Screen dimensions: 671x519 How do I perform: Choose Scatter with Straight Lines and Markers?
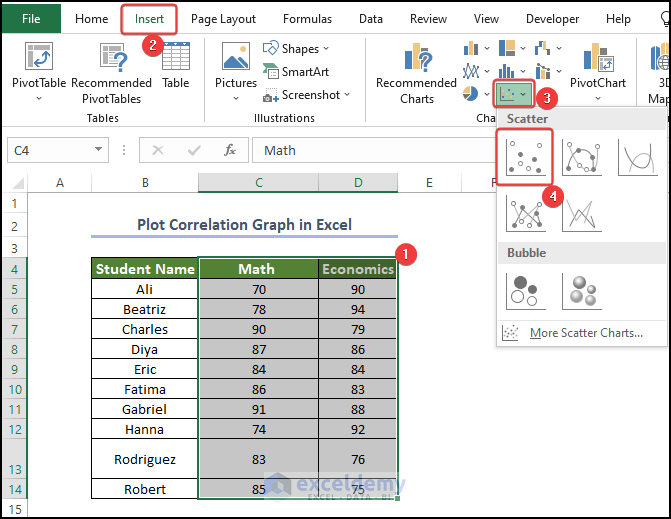(x=526, y=213)
